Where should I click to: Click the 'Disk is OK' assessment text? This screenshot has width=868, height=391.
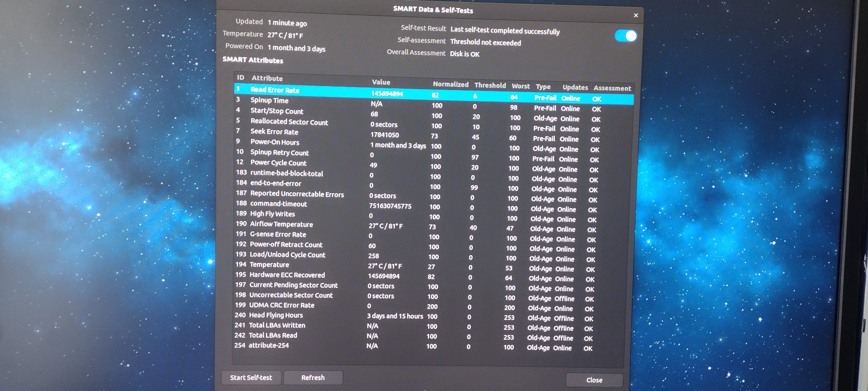(x=465, y=54)
